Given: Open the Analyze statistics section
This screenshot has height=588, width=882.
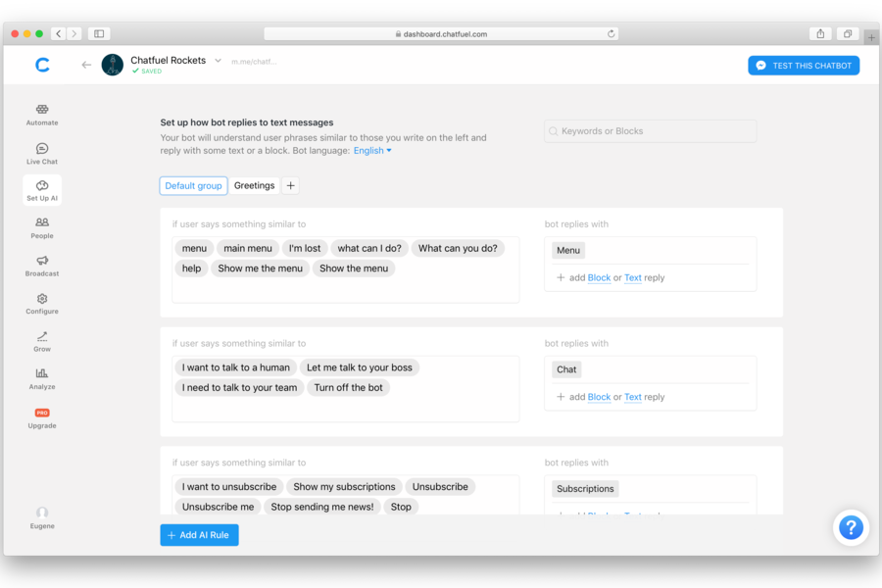Looking at the screenshot, I should coord(42,379).
